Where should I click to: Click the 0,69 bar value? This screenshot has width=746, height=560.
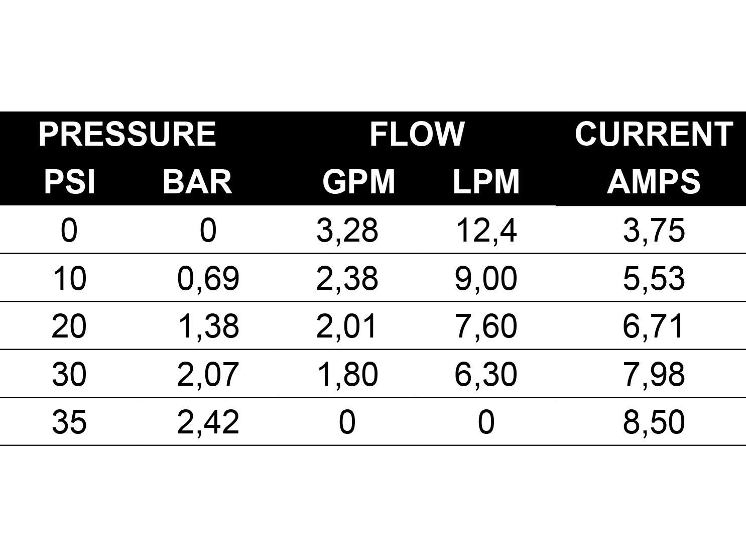point(208,278)
